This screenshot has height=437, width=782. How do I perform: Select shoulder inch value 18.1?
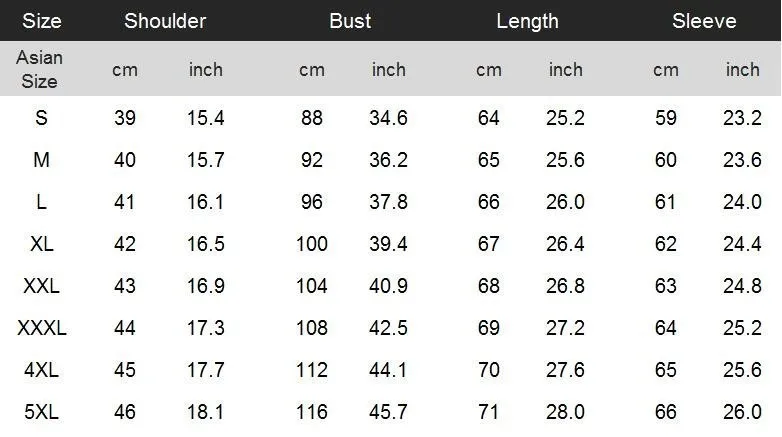[x=205, y=412]
